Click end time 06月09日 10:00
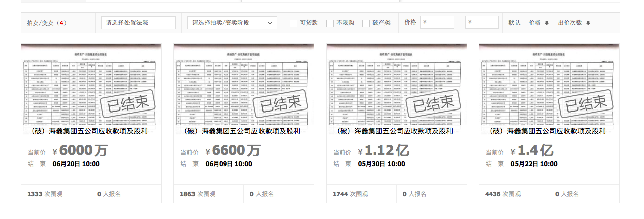 pyautogui.click(x=229, y=164)
